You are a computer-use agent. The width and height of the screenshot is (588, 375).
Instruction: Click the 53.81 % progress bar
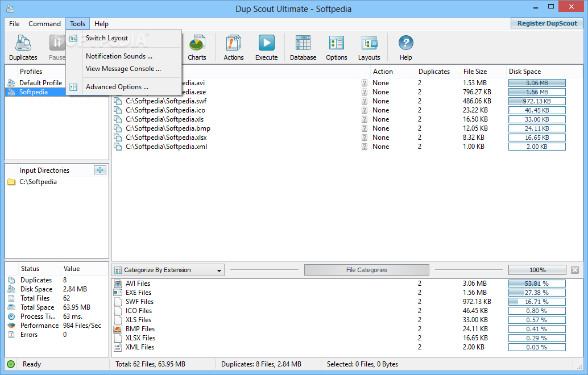(537, 284)
